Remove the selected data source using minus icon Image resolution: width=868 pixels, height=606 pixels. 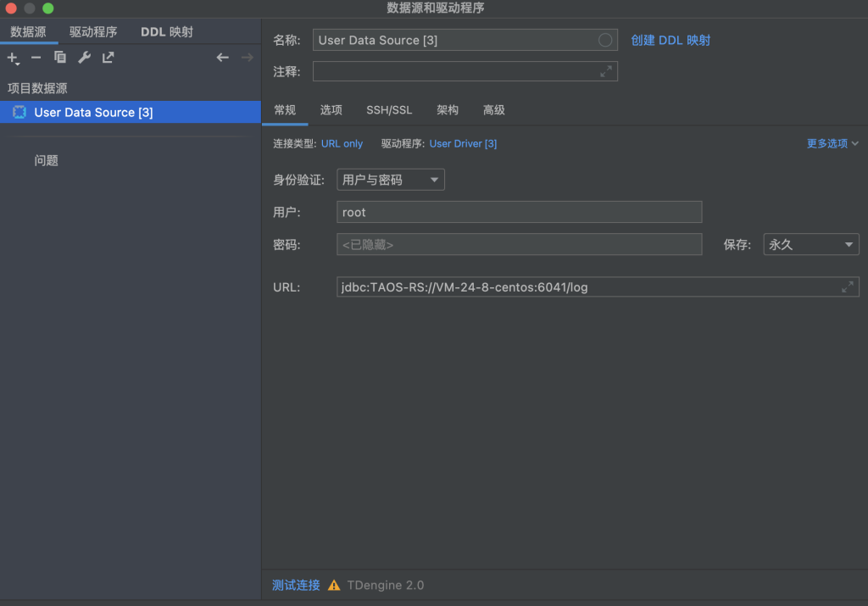point(35,58)
